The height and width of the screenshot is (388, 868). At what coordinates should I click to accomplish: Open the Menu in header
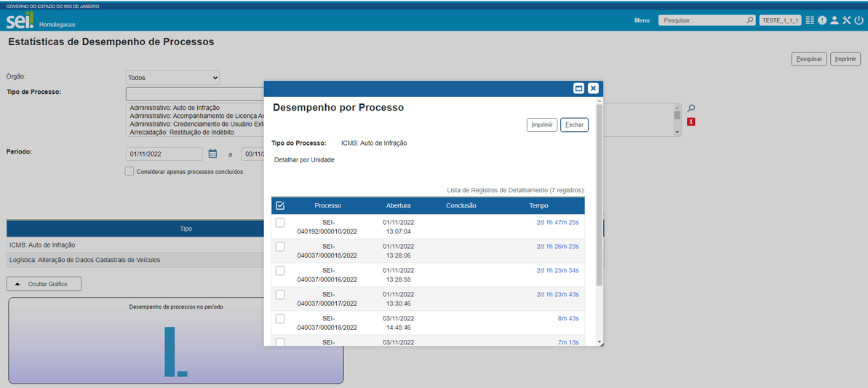coord(642,20)
